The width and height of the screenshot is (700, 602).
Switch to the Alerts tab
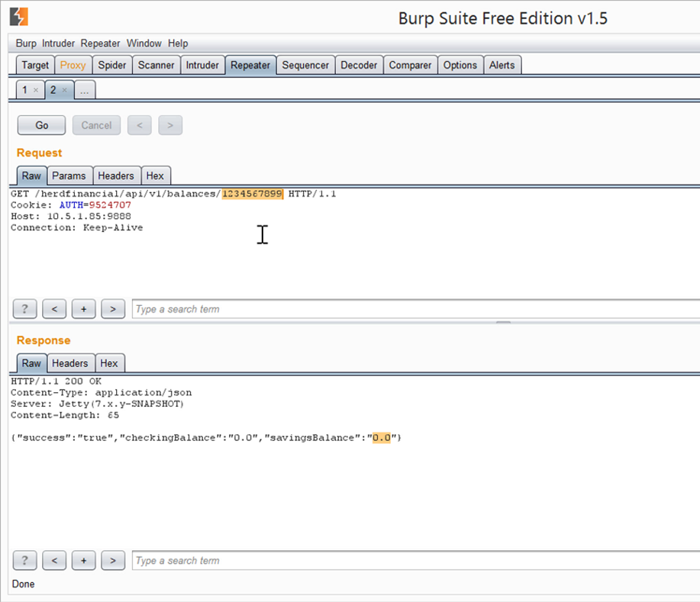[502, 65]
